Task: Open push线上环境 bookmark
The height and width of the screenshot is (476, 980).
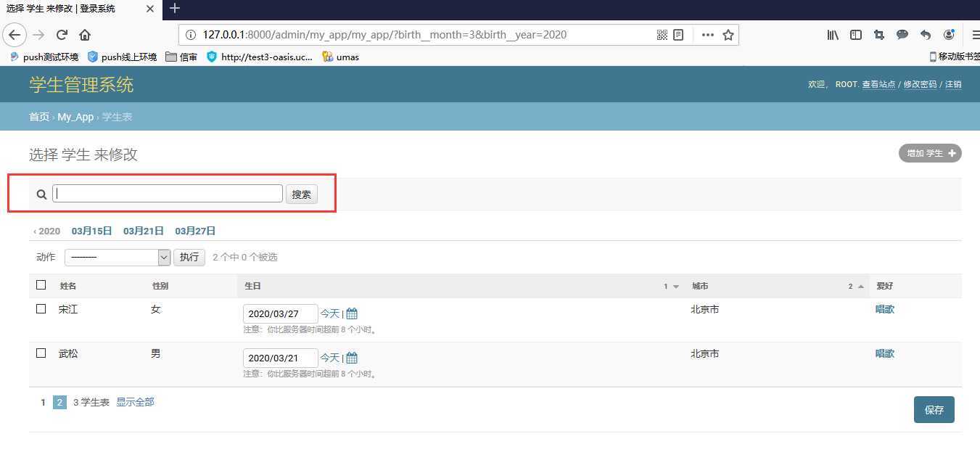Action: tap(122, 57)
